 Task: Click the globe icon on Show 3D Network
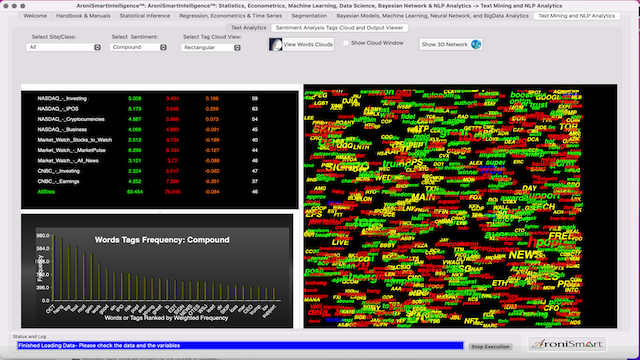pyautogui.click(x=476, y=44)
